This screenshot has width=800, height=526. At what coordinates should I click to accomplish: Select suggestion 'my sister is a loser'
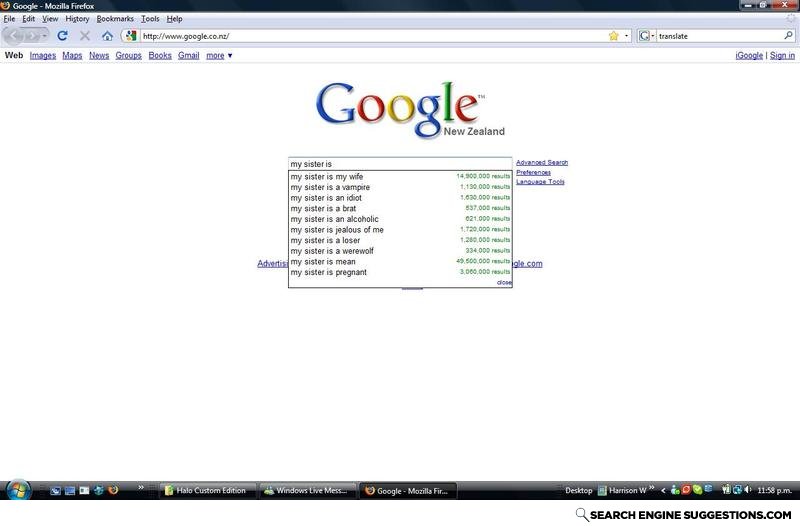tap(400, 240)
